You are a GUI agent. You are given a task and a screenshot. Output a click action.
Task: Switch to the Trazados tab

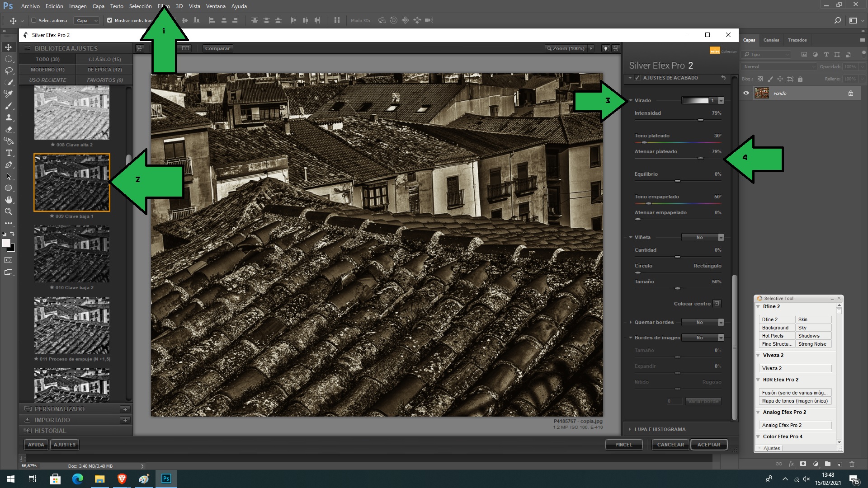point(797,40)
